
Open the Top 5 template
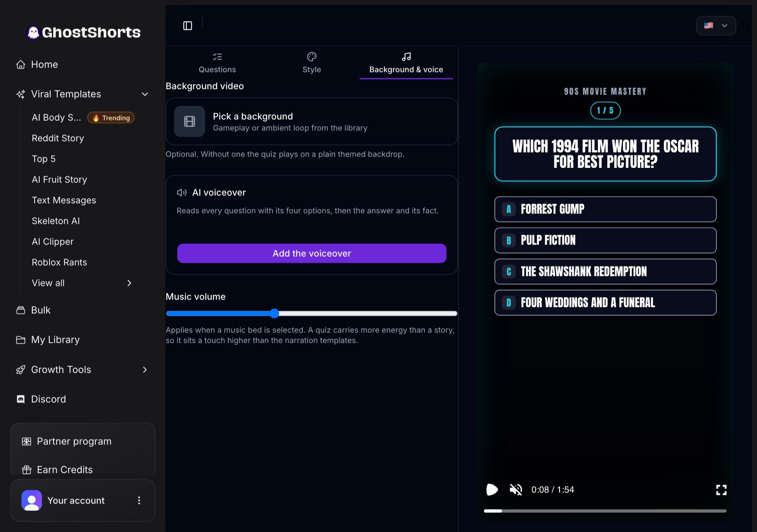pos(44,159)
